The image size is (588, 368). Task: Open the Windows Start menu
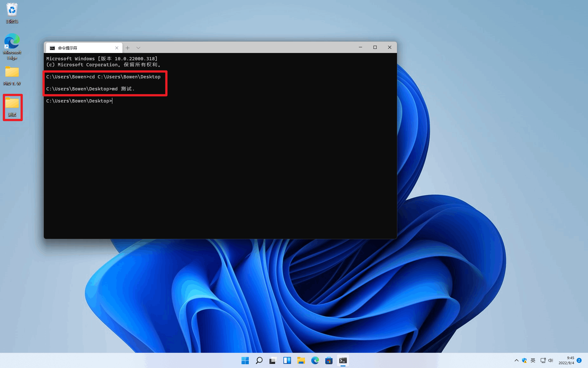coord(245,360)
